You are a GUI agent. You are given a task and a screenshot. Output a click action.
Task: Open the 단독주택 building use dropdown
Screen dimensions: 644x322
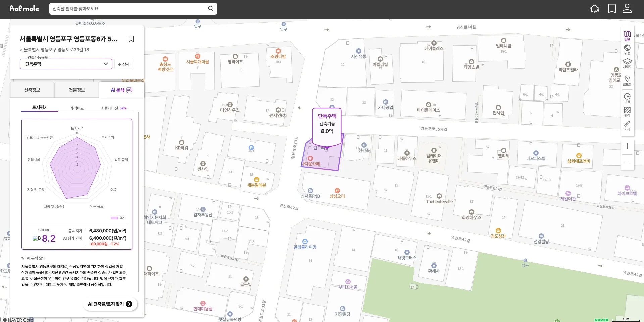66,64
